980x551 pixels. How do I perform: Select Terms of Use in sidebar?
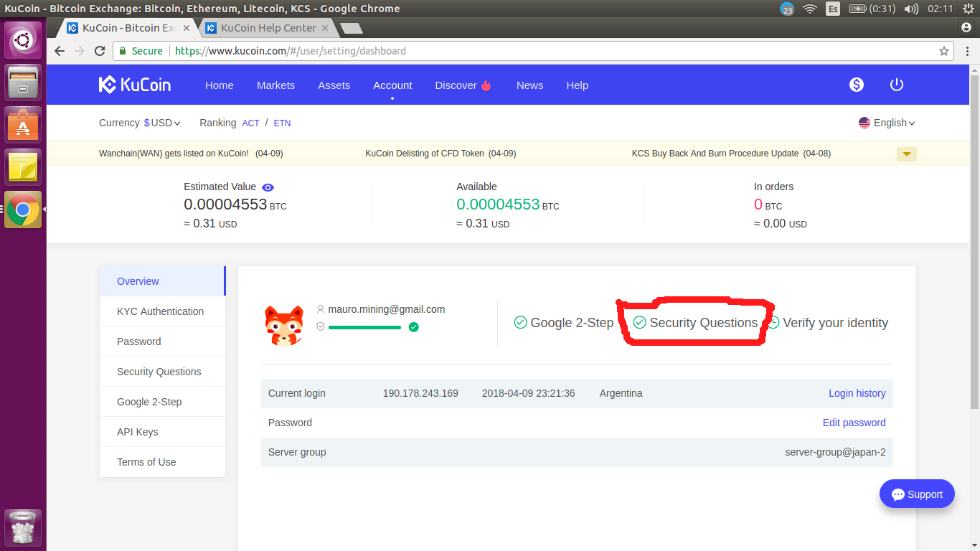162,462
